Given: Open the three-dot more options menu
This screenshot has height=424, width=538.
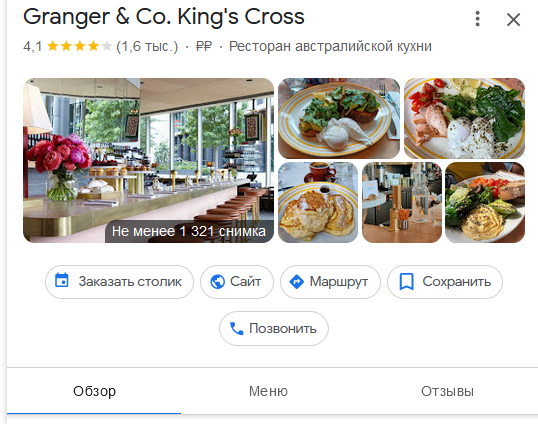Looking at the screenshot, I should (477, 19).
